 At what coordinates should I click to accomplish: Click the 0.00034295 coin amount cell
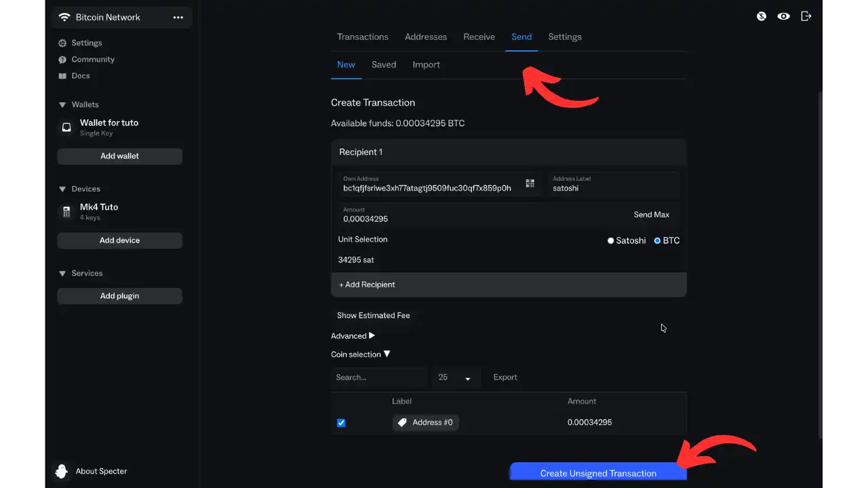(590, 422)
